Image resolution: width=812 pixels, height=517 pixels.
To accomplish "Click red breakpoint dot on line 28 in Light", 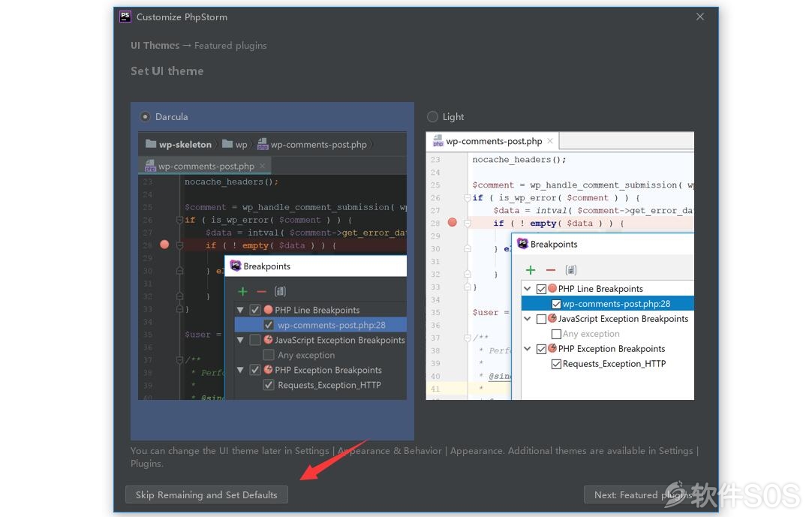I will 452,222.
